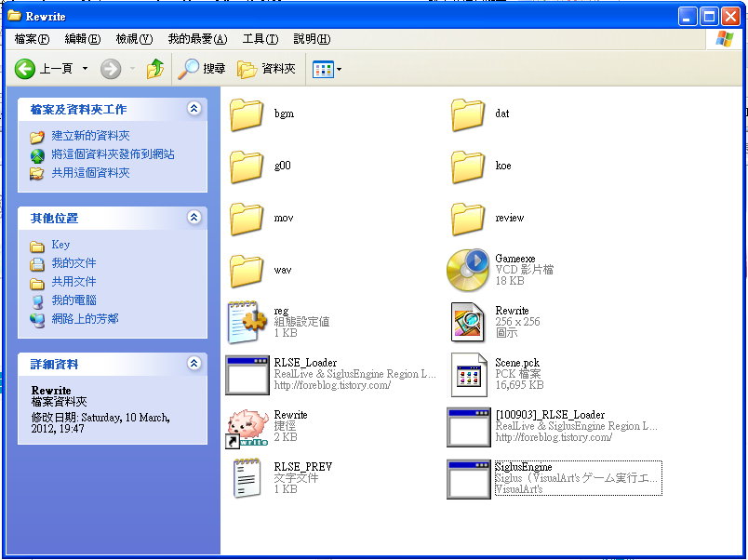Click the Windows flag logo
Image resolution: width=748 pixels, height=560 pixels.
[724, 39]
